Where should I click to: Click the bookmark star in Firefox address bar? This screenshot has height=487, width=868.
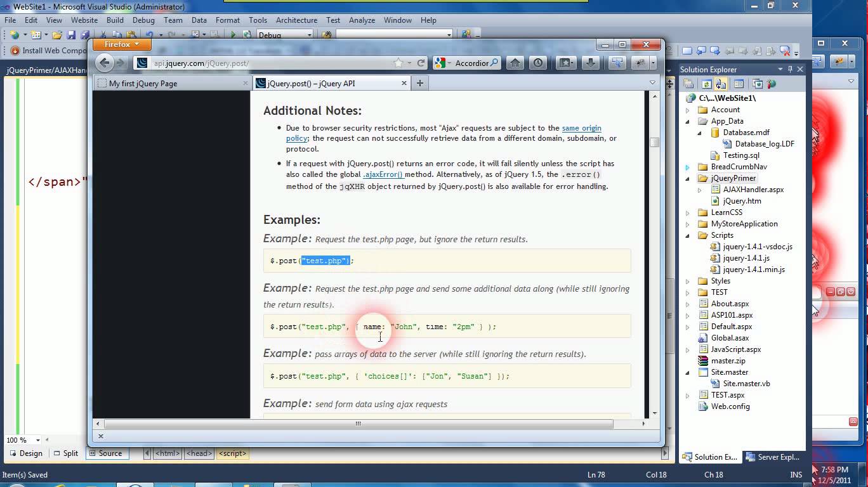click(398, 63)
